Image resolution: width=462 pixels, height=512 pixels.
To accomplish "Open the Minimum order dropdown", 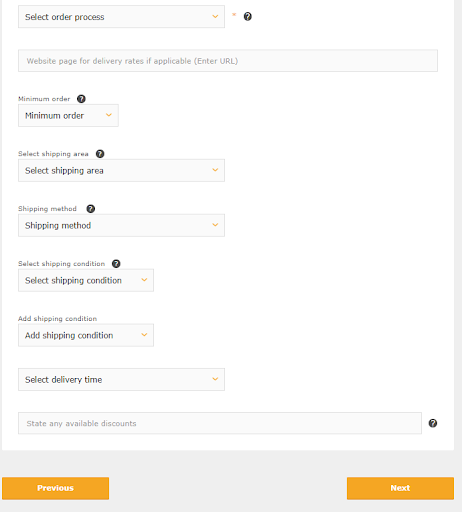I will pos(68,115).
